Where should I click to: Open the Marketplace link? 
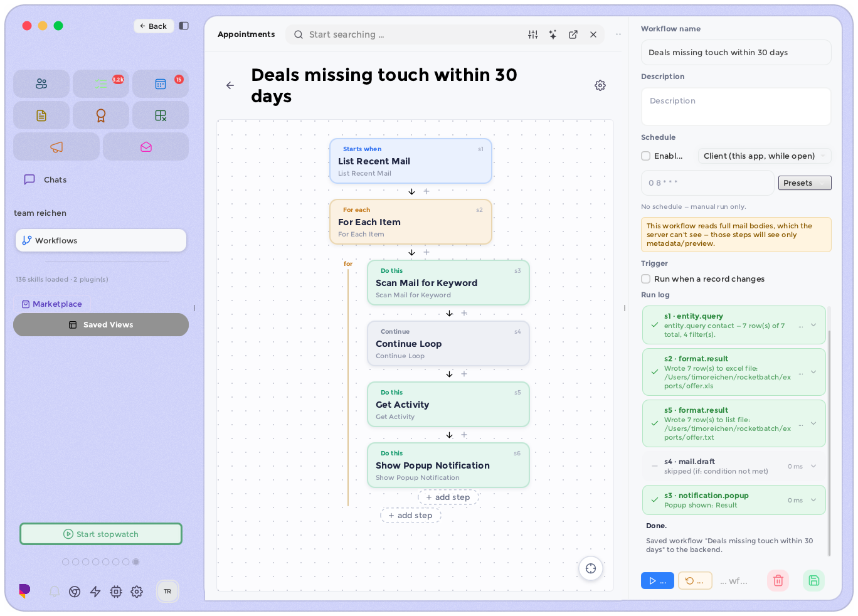click(x=52, y=304)
